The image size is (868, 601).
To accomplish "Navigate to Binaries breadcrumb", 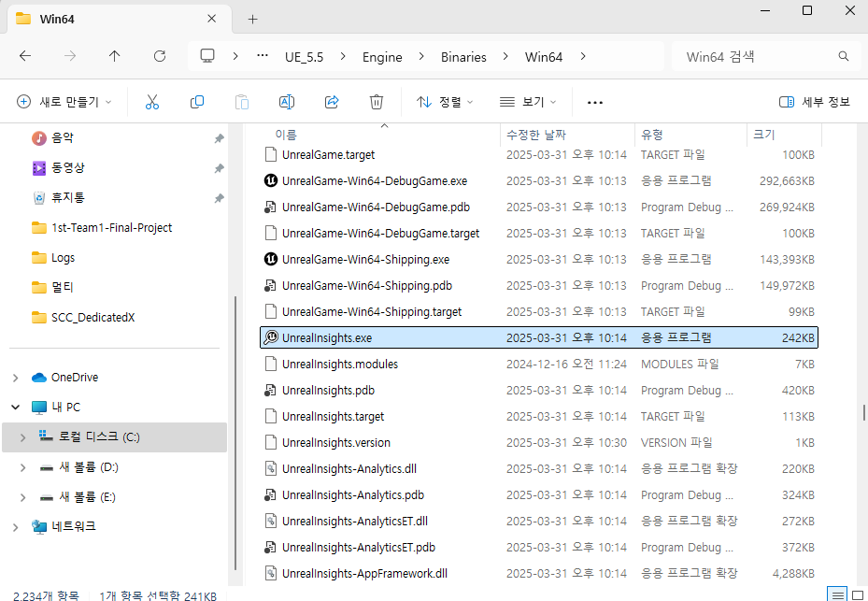I will [463, 56].
